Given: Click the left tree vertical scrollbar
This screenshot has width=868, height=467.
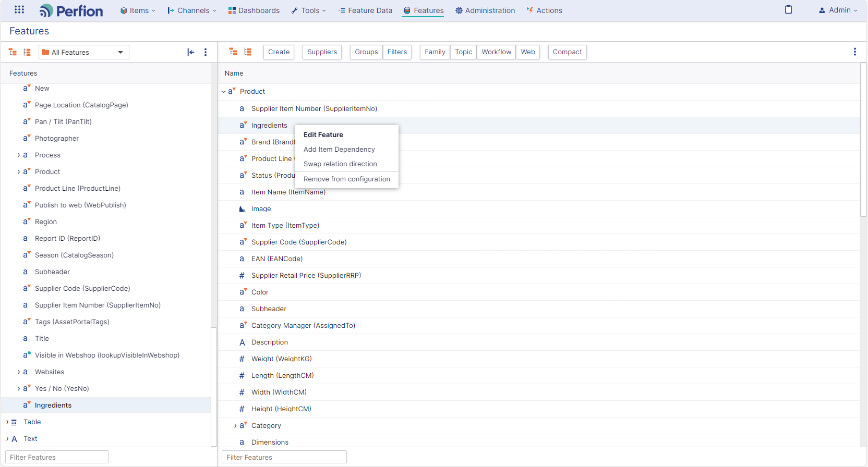Looking at the screenshot, I should (213, 387).
